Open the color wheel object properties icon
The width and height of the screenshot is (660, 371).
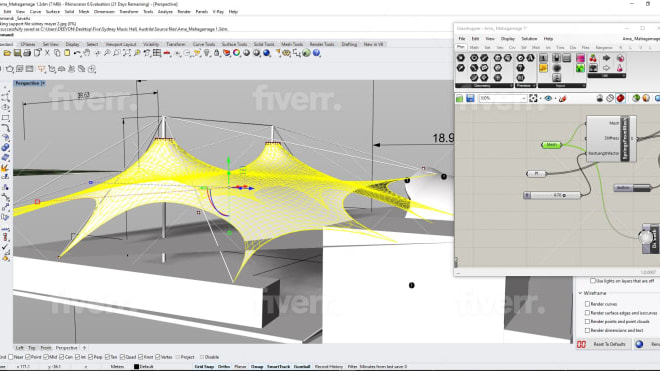coord(237,53)
